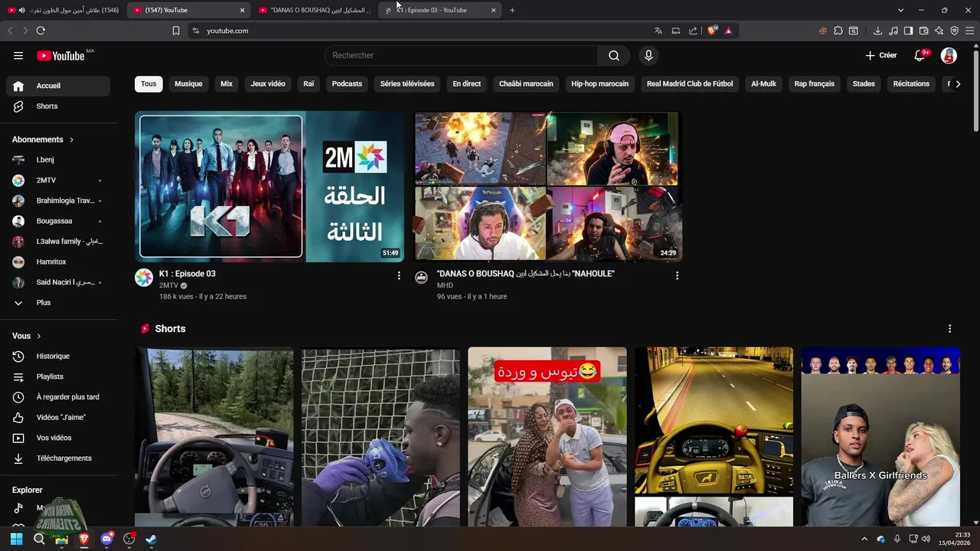Expand the Vous section chevron
The height and width of the screenshot is (551, 980).
(39, 336)
